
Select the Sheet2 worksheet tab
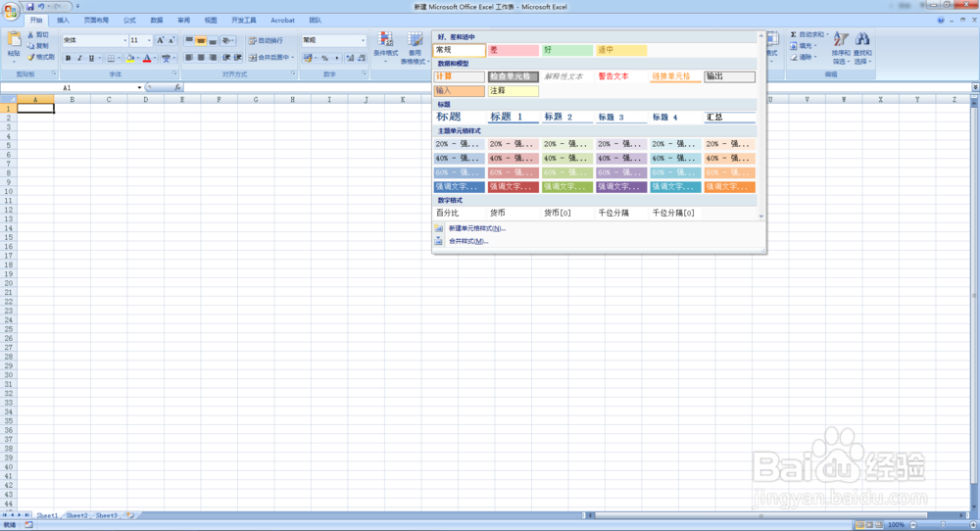point(76,515)
